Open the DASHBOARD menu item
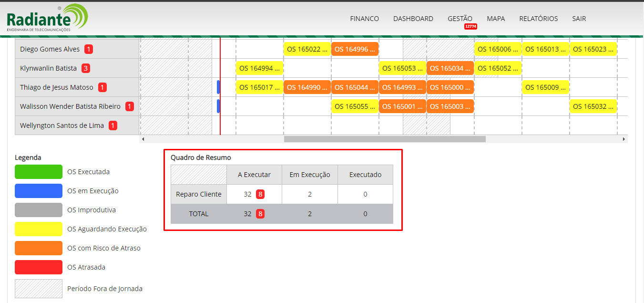This screenshot has height=303, width=644. 413,19
